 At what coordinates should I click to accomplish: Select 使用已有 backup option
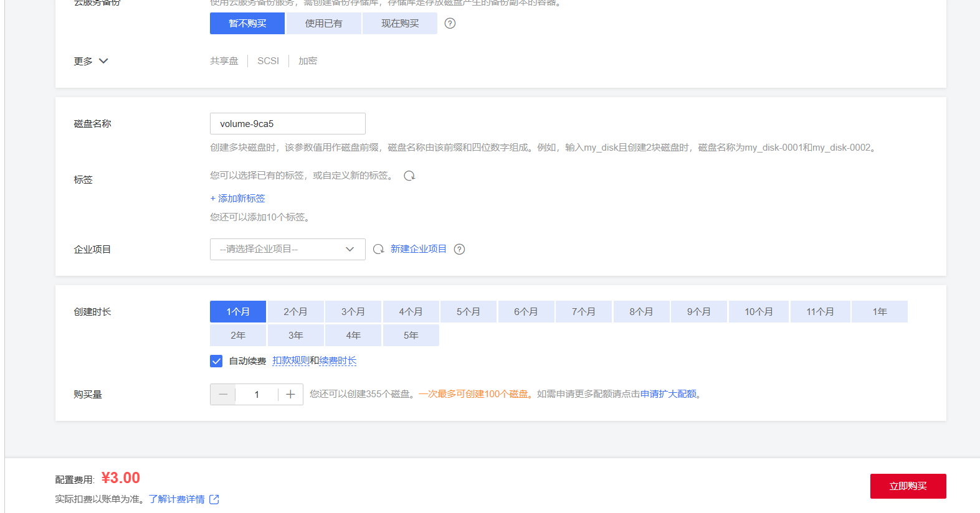tap(323, 24)
